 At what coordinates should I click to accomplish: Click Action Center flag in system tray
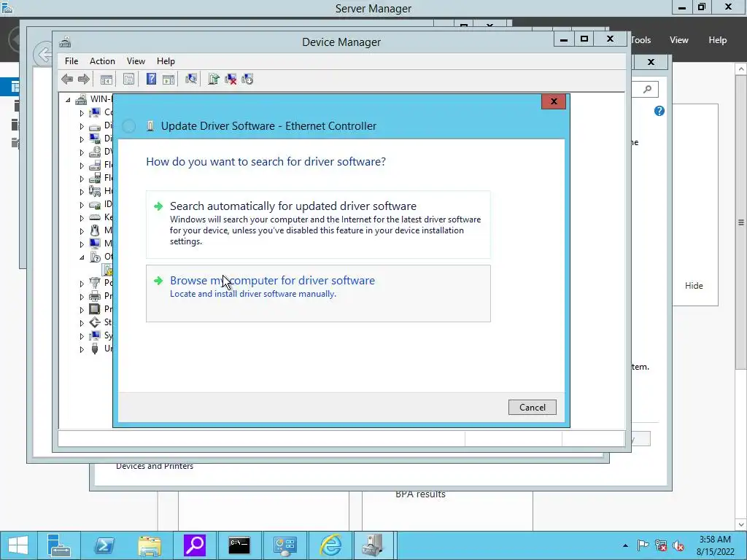(x=643, y=545)
